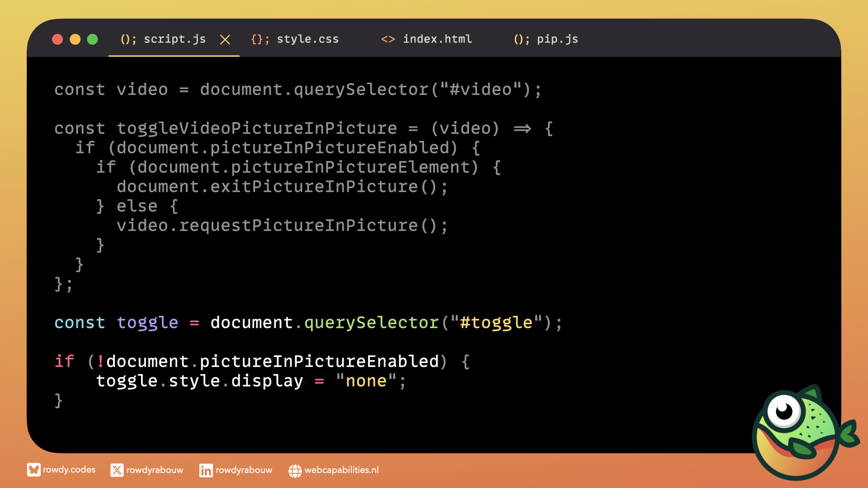Click the globe website icon
The image size is (868, 488).
click(x=295, y=471)
